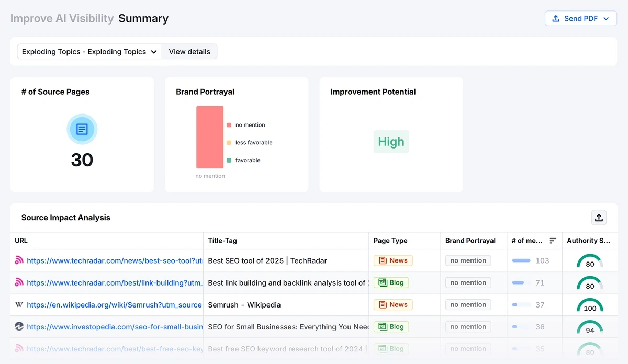628x364 pixels.
Task: Click authority gauge 80 in link-building row
Action: [x=590, y=282]
